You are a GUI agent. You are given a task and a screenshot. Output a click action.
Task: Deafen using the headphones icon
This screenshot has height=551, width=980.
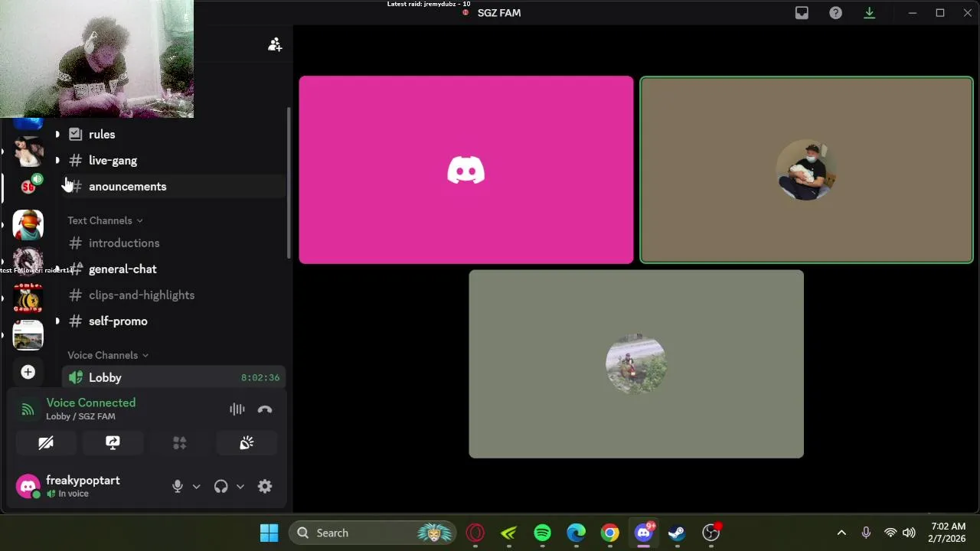point(221,487)
